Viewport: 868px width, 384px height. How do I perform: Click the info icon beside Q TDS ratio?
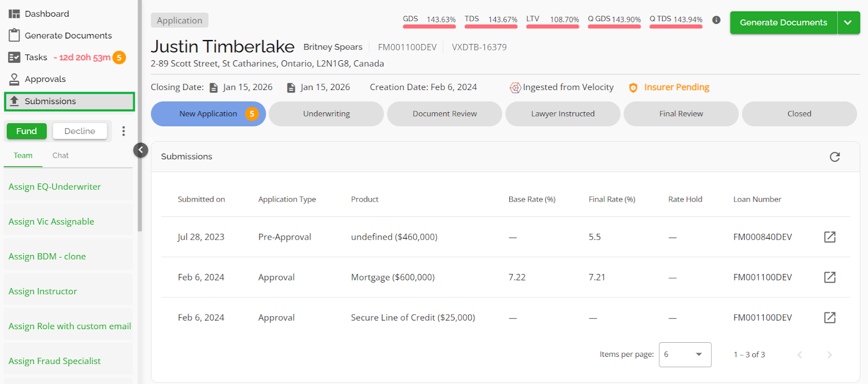[x=716, y=20]
